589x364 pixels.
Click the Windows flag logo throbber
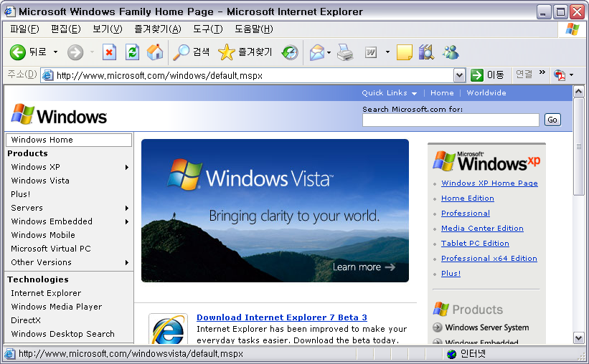tap(572, 29)
